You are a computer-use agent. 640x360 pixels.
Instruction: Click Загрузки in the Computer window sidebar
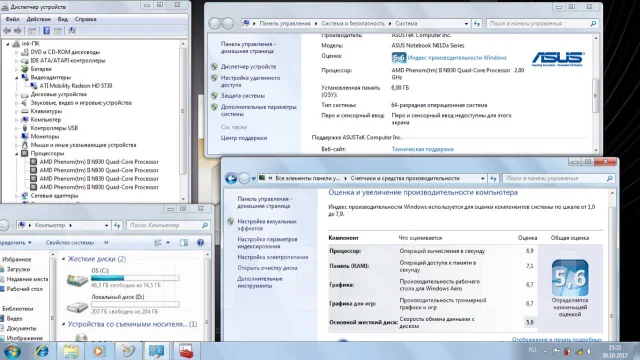point(18,269)
